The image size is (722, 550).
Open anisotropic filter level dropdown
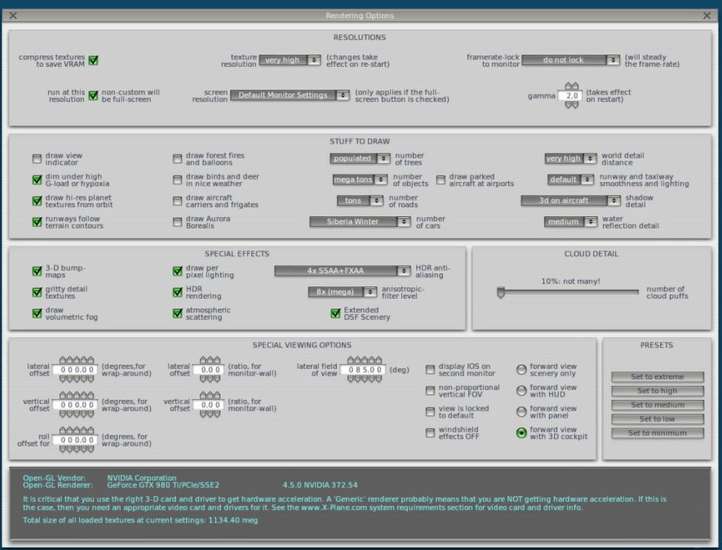click(x=343, y=292)
